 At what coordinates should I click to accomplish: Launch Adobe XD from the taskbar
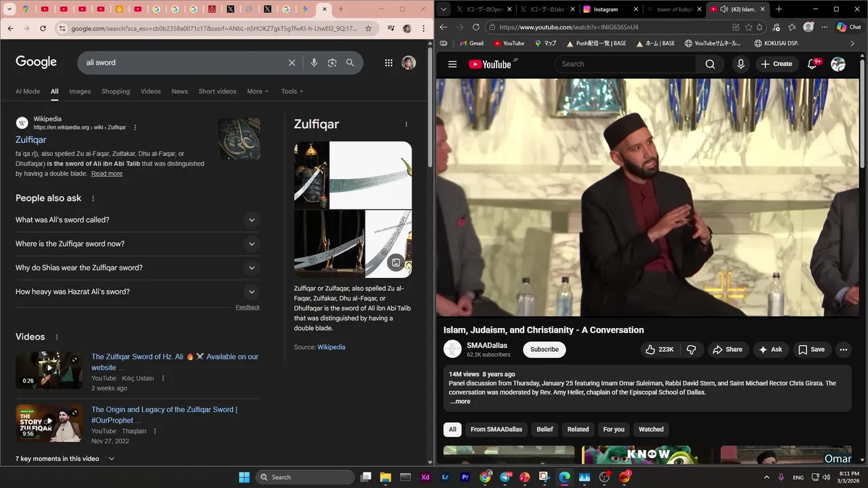[425, 477]
